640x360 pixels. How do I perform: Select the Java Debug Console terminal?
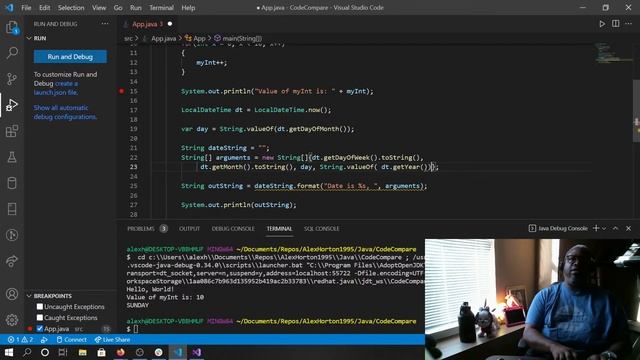pyautogui.click(x=558, y=228)
